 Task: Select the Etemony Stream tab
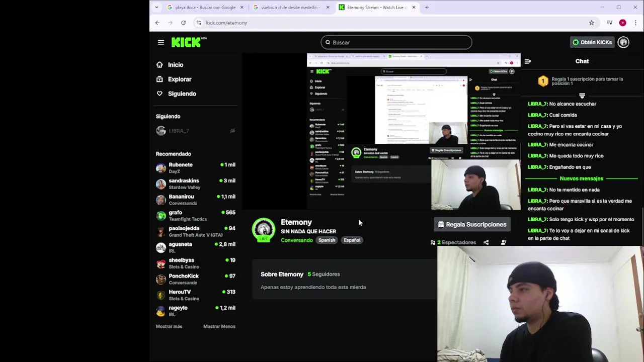coord(376,7)
